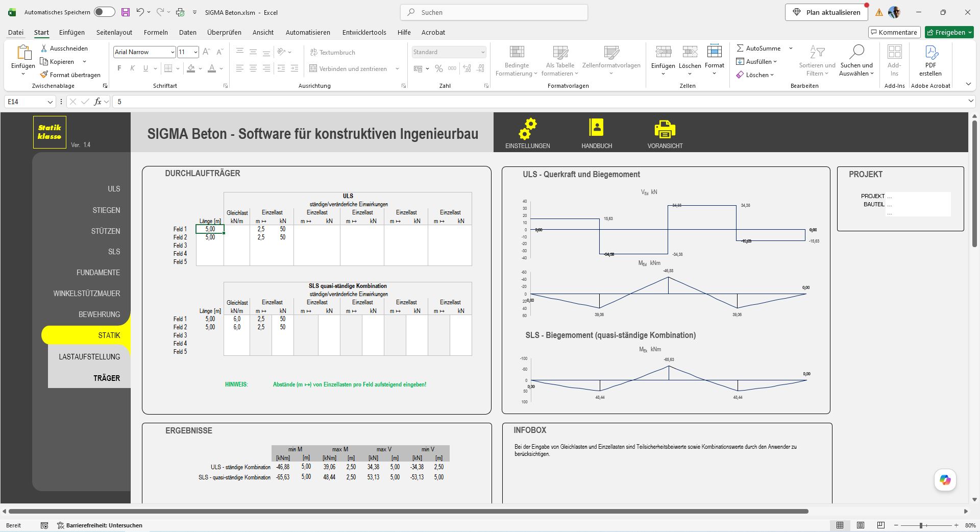Select normal view in status bar
Viewport: 980px width, 532px height.
click(840, 525)
